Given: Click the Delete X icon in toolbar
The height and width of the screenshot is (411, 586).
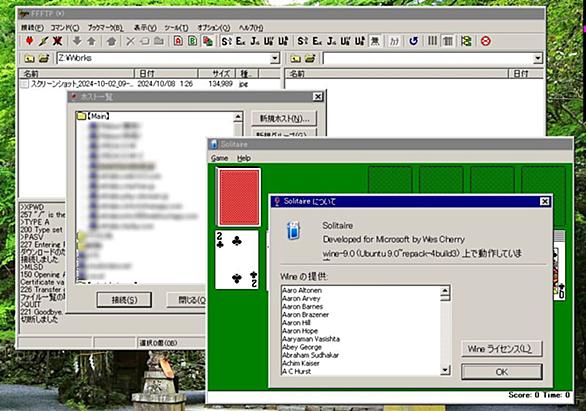Looking at the screenshot, I should click(130, 41).
